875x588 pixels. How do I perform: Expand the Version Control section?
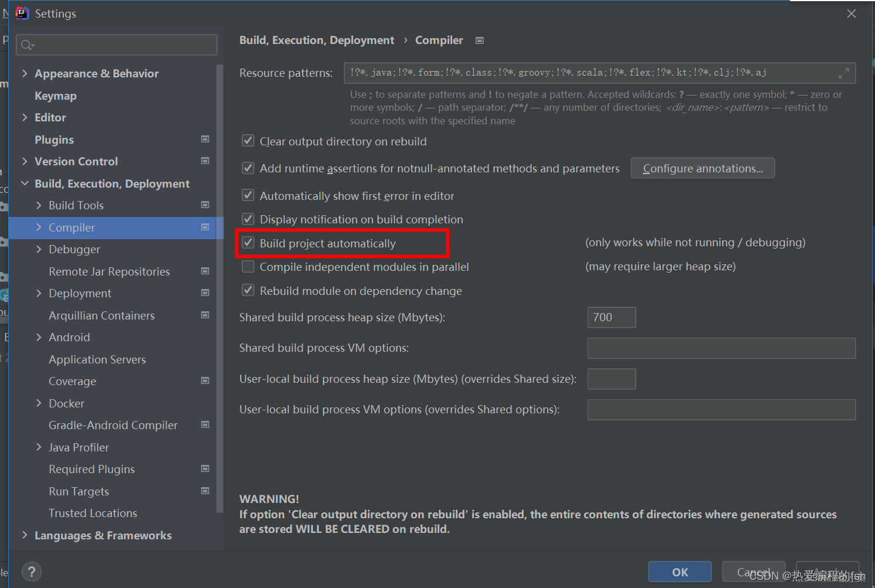pos(25,161)
